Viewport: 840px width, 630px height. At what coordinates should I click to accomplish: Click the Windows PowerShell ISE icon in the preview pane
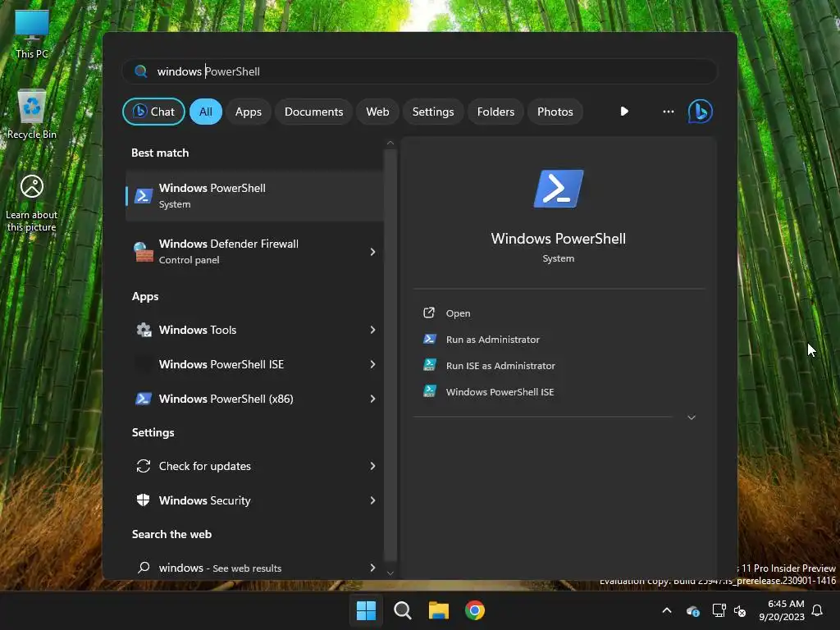(x=430, y=391)
